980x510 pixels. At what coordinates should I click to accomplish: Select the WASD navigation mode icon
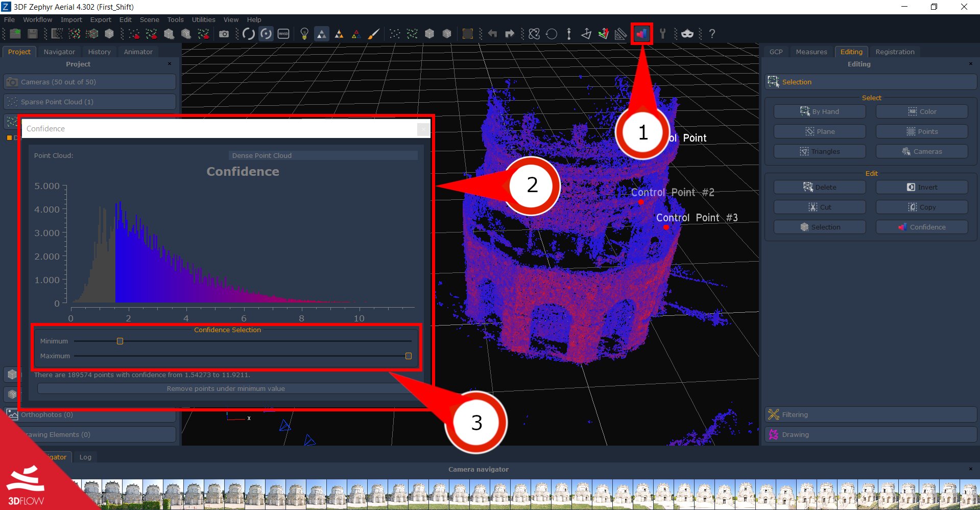point(283,34)
